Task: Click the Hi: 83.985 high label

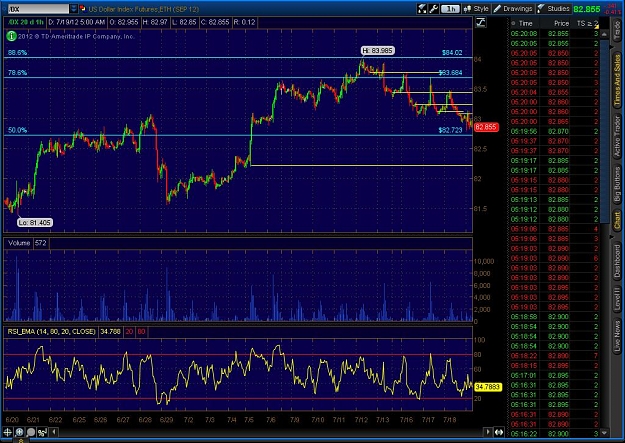Action: pyautogui.click(x=377, y=51)
